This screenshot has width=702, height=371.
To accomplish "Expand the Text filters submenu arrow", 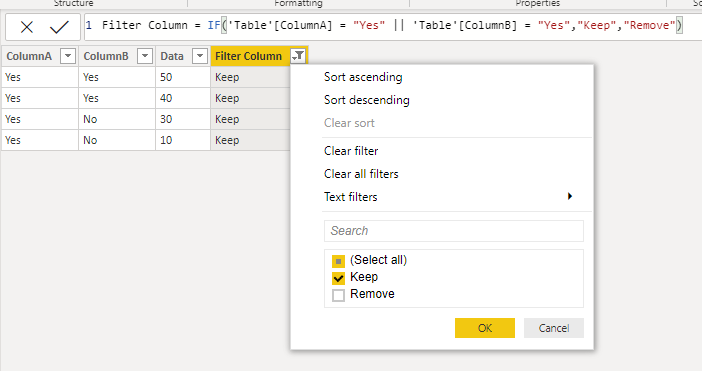I will coord(569,196).
